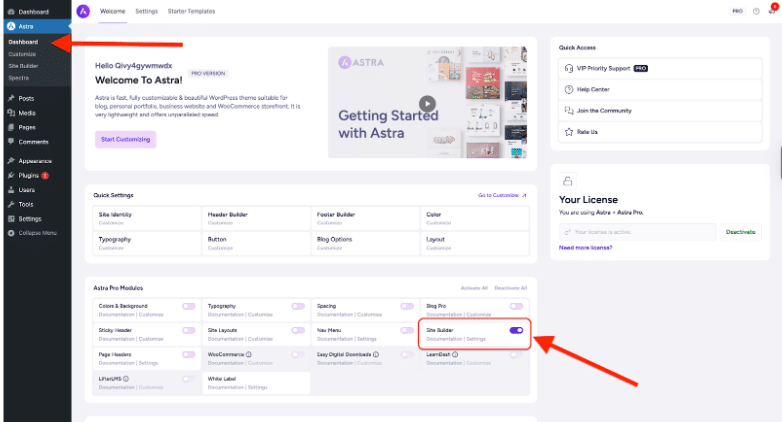Viewport: 782px width, 422px height.
Task: Click the Getting Started with Astra thumbnail
Action: (427, 102)
